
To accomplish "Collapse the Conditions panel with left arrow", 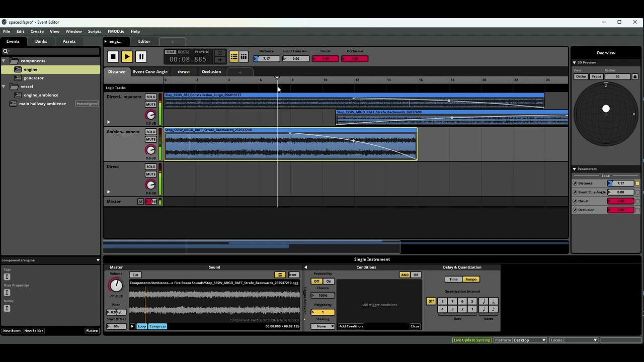I will (x=305, y=267).
